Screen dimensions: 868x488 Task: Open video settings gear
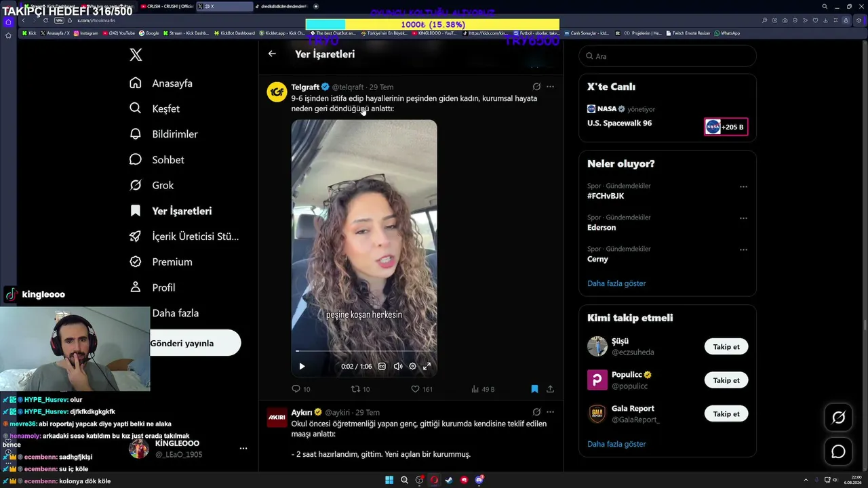point(412,367)
